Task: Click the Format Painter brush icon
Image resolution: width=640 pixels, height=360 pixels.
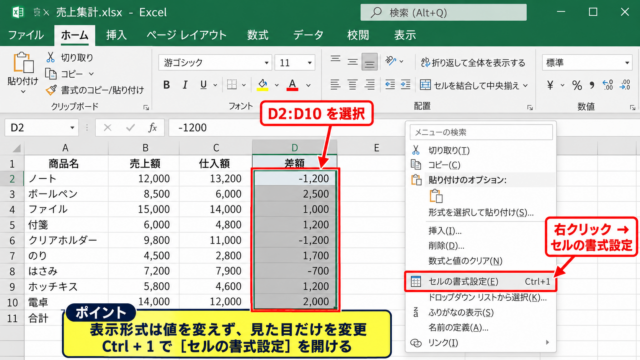Action: point(51,90)
